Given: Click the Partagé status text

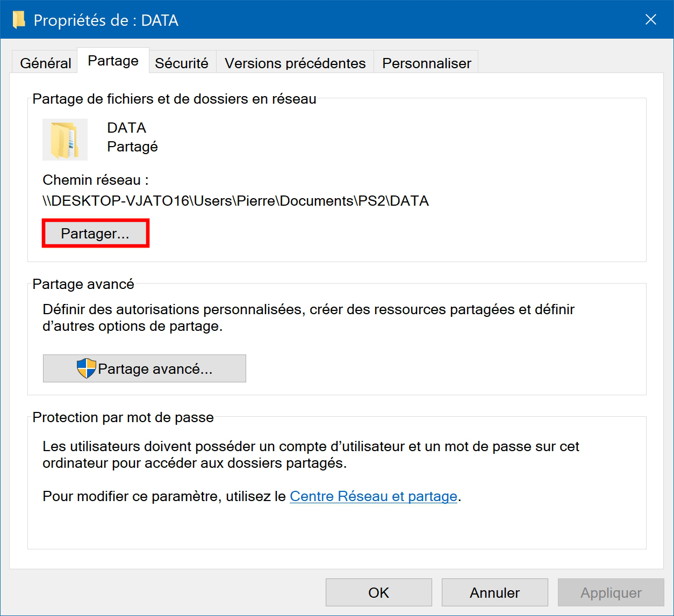Looking at the screenshot, I should point(132,147).
